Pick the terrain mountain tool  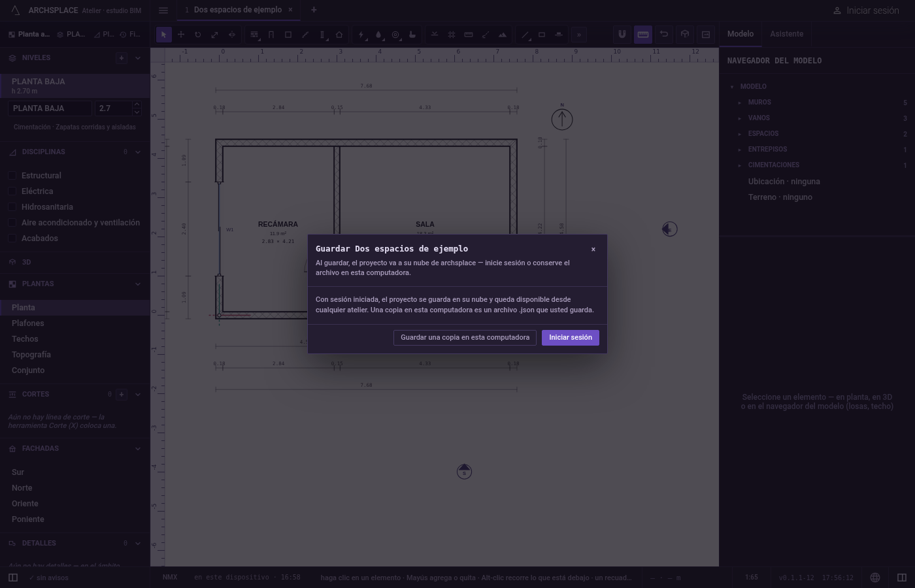[503, 35]
